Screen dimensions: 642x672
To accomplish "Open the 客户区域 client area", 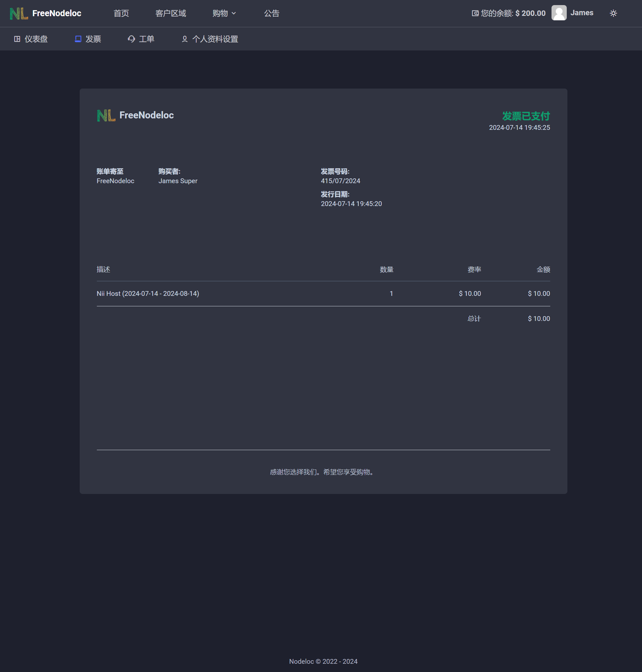I will (x=171, y=13).
